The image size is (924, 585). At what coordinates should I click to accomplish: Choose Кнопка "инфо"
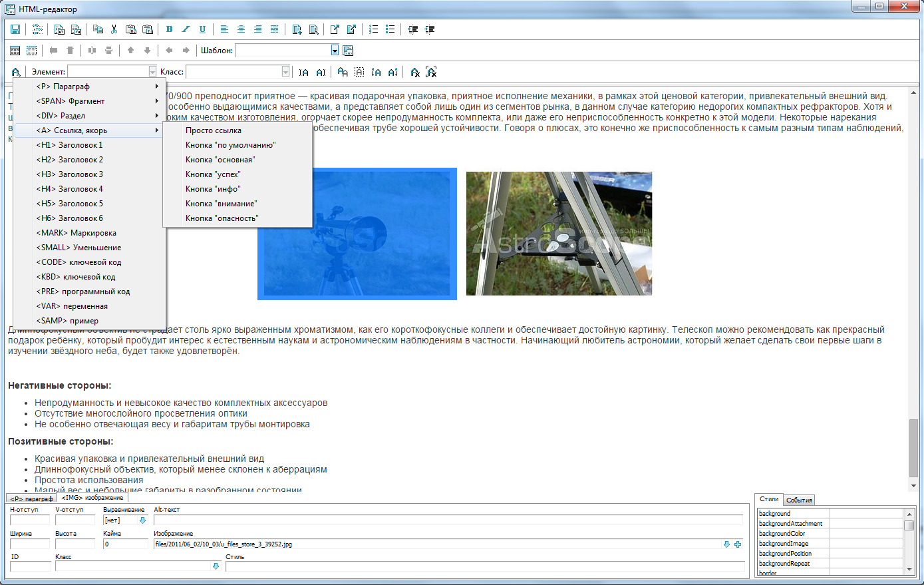point(238,189)
